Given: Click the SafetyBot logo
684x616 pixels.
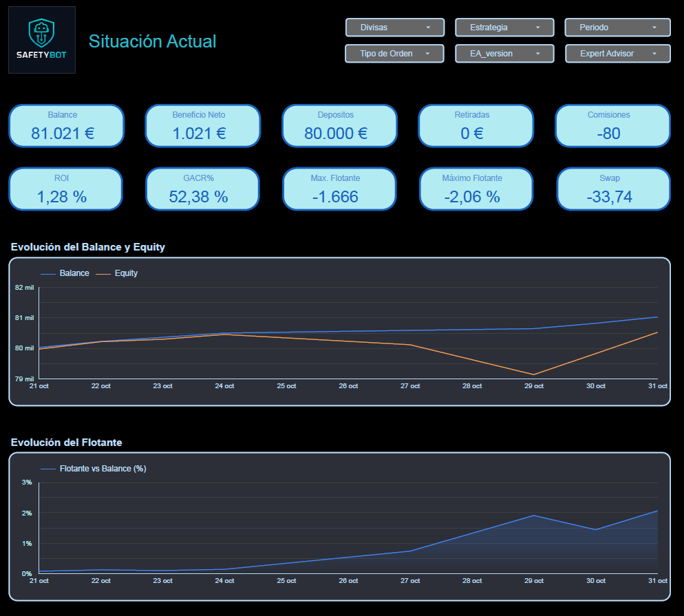Looking at the screenshot, I should coord(42,40).
